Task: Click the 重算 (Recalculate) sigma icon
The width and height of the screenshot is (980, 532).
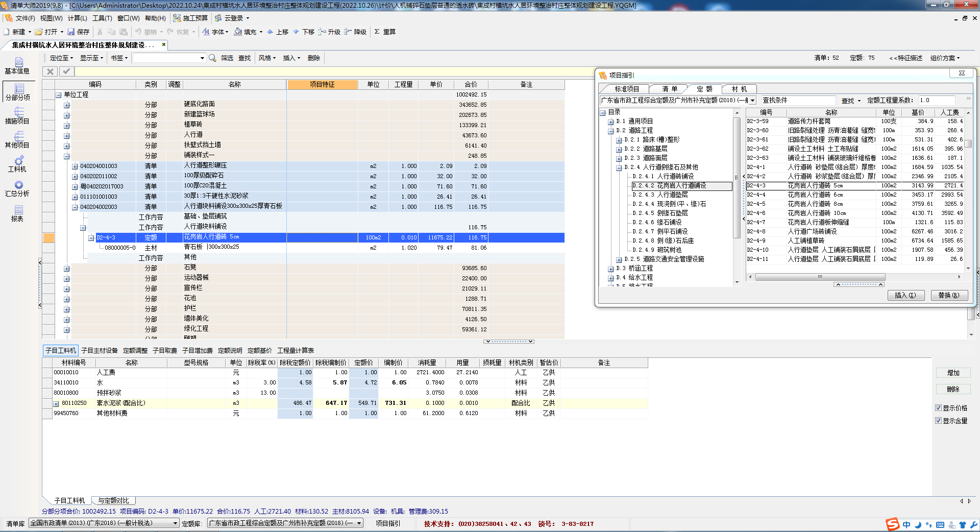Action: [x=377, y=32]
